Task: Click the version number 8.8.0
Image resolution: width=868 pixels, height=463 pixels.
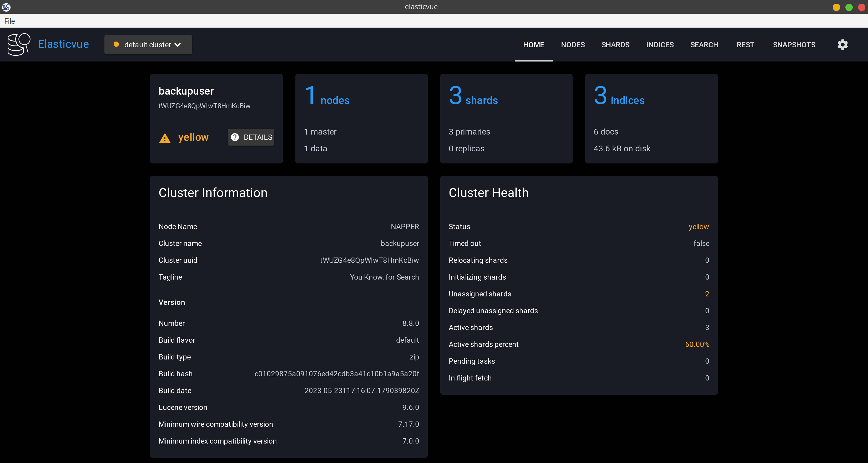Action: pyautogui.click(x=410, y=323)
